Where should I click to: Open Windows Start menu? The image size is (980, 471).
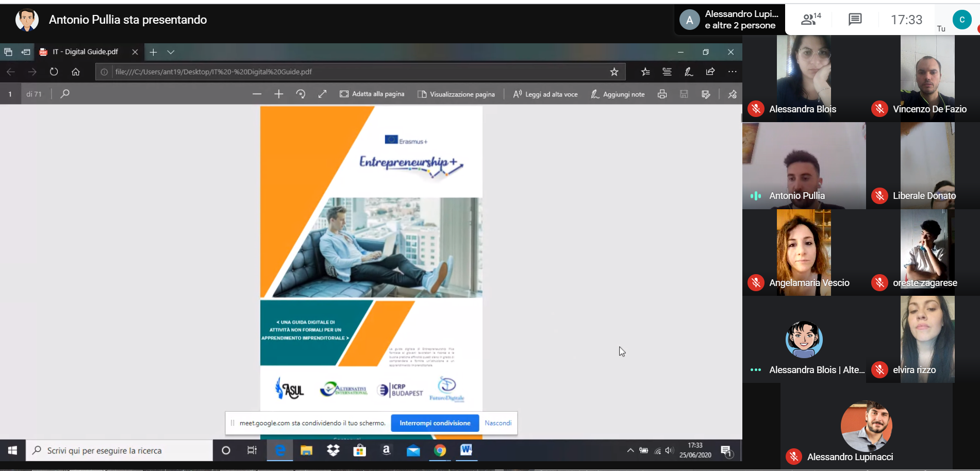click(x=12, y=450)
